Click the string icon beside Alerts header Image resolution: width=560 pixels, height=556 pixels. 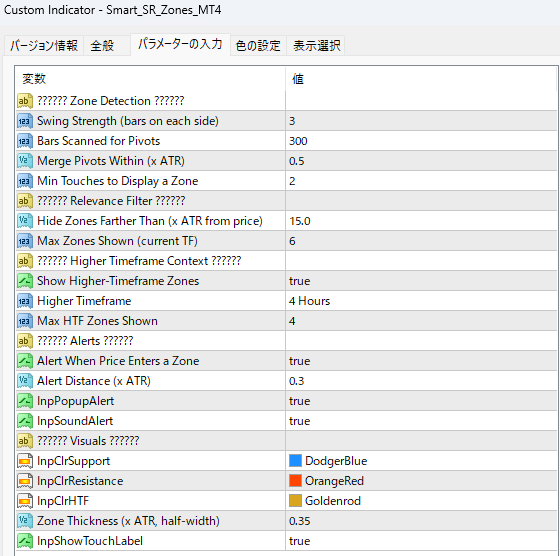pyautogui.click(x=25, y=341)
